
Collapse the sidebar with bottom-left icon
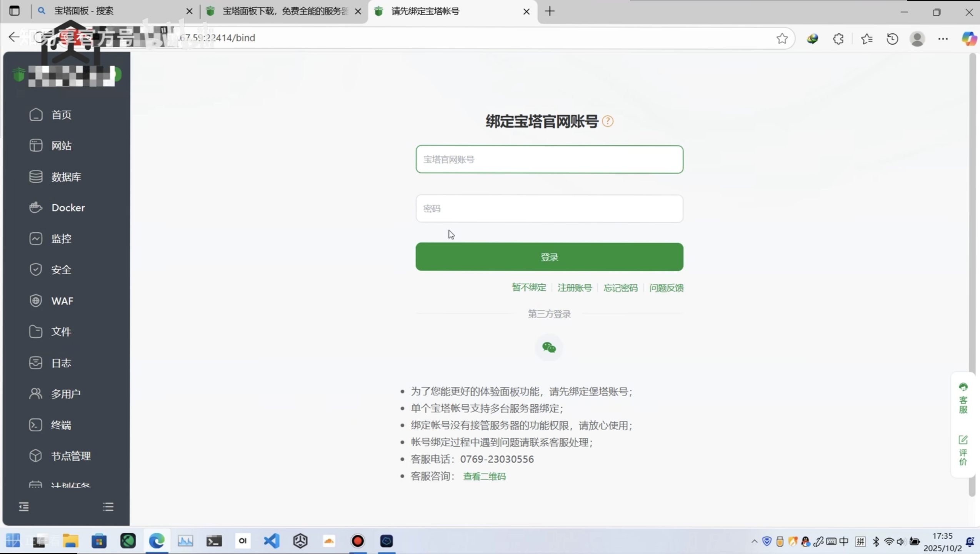pyautogui.click(x=24, y=507)
